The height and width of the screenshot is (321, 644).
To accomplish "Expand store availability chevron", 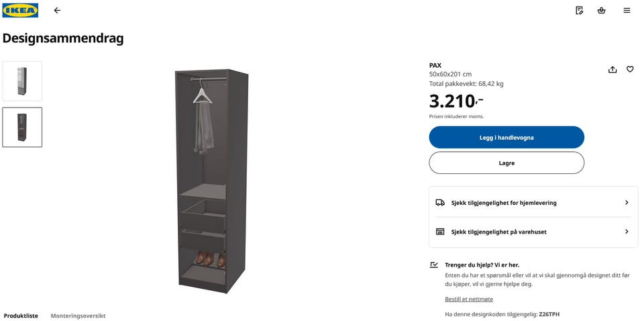I will tap(627, 232).
